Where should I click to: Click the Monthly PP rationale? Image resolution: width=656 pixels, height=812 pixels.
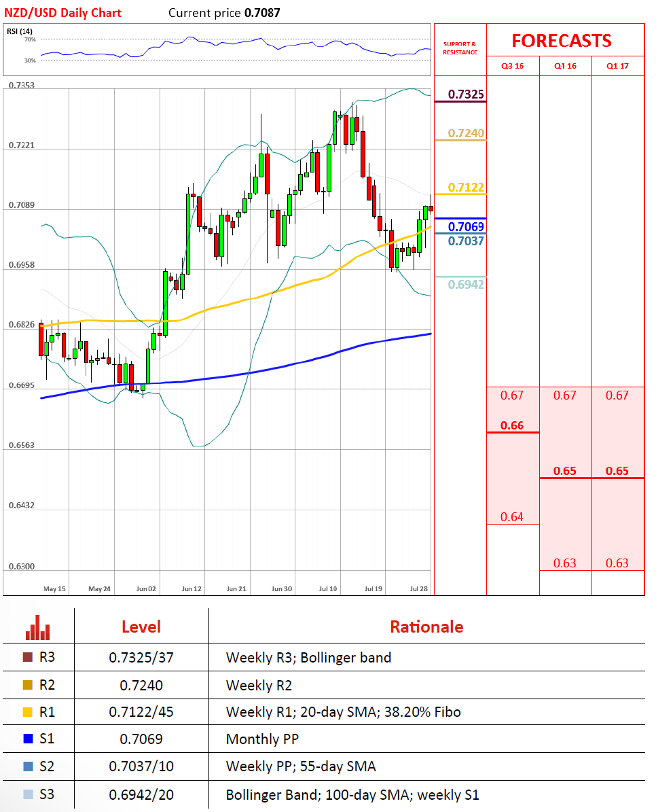click(x=263, y=739)
